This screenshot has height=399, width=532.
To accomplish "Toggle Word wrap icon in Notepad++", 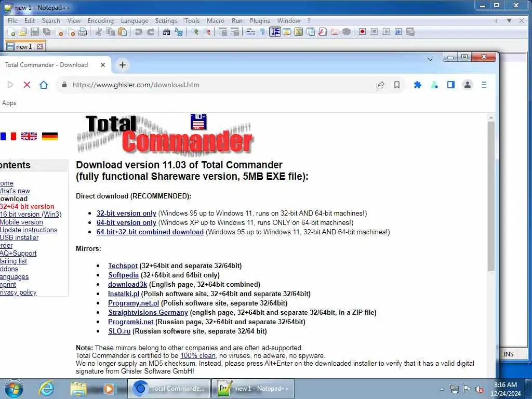I will pyautogui.click(x=251, y=32).
